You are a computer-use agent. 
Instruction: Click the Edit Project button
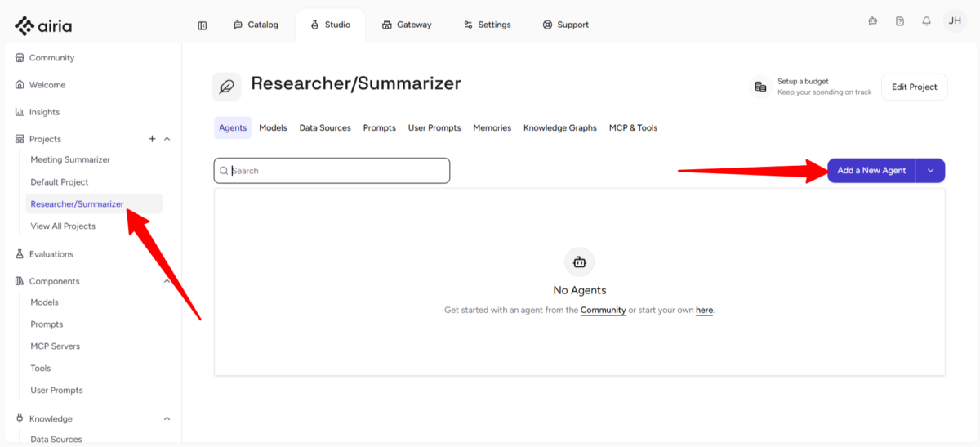pyautogui.click(x=914, y=87)
